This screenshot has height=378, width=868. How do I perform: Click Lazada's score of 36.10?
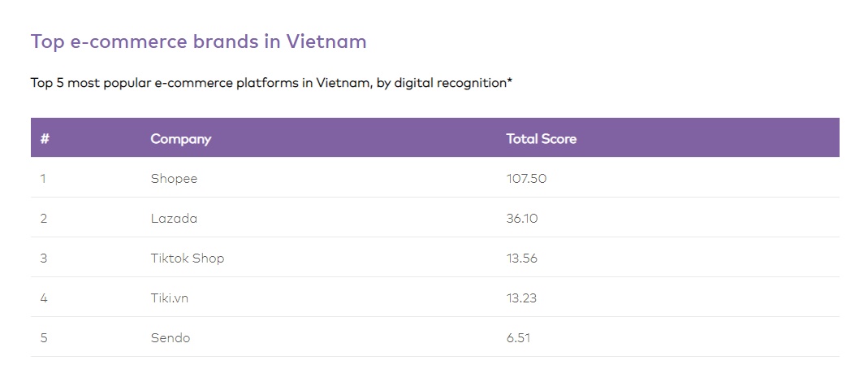tap(522, 219)
